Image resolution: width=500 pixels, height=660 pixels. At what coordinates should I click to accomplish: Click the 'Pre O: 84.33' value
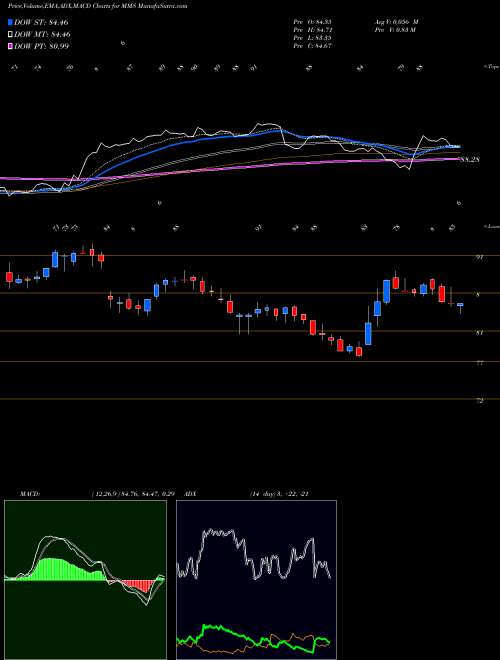[x=313, y=22]
